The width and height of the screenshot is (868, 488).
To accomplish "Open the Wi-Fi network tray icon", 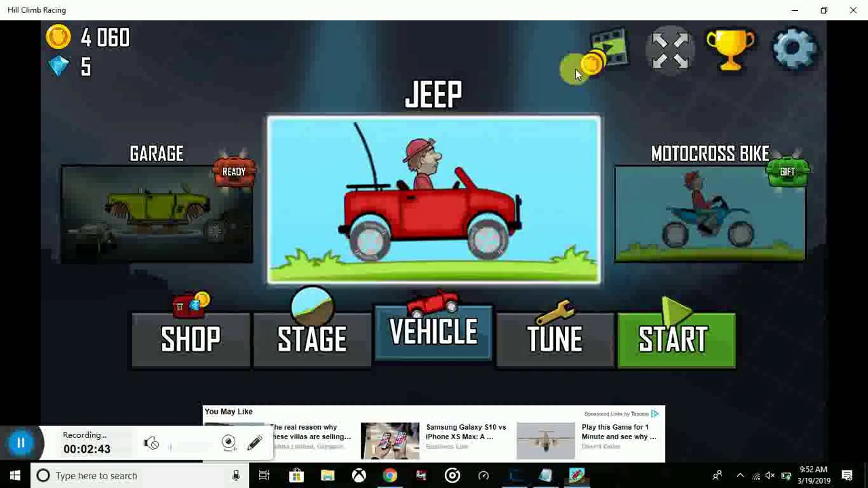I will [756, 476].
